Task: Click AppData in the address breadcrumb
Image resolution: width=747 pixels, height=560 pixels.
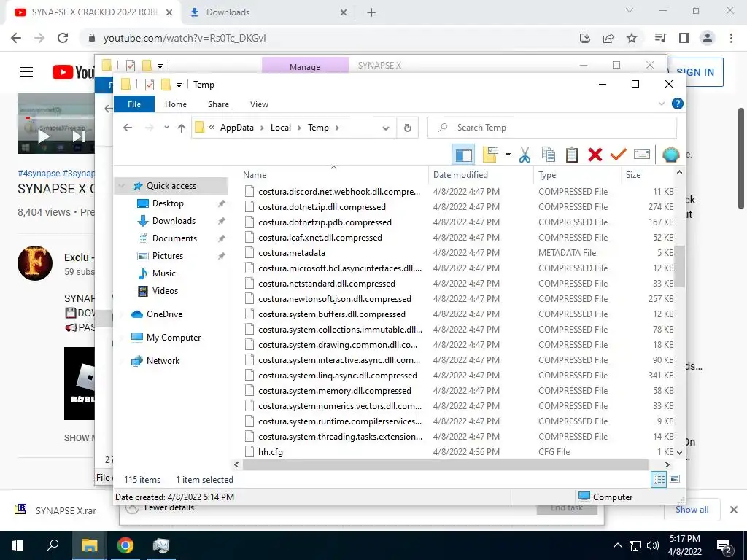Action: (237, 128)
